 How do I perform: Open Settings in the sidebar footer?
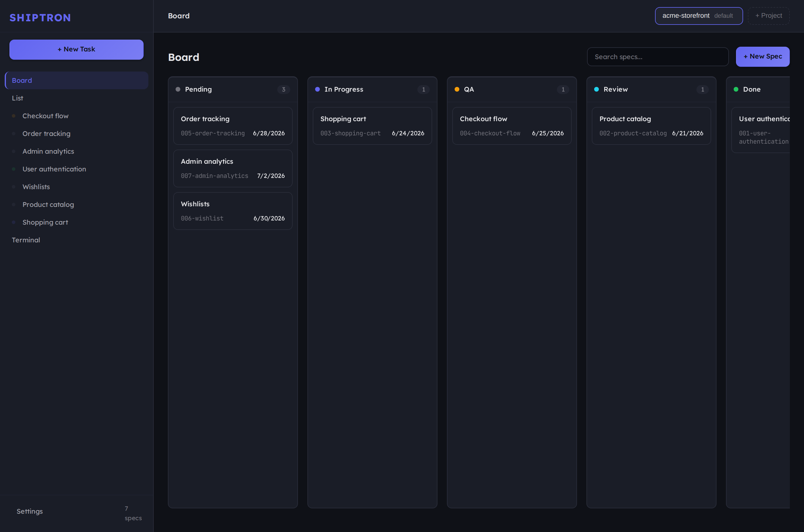30,511
